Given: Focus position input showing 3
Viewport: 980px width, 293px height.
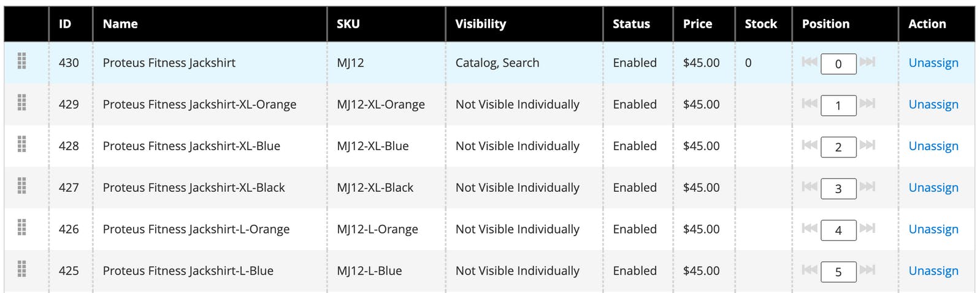Looking at the screenshot, I should pos(838,189).
